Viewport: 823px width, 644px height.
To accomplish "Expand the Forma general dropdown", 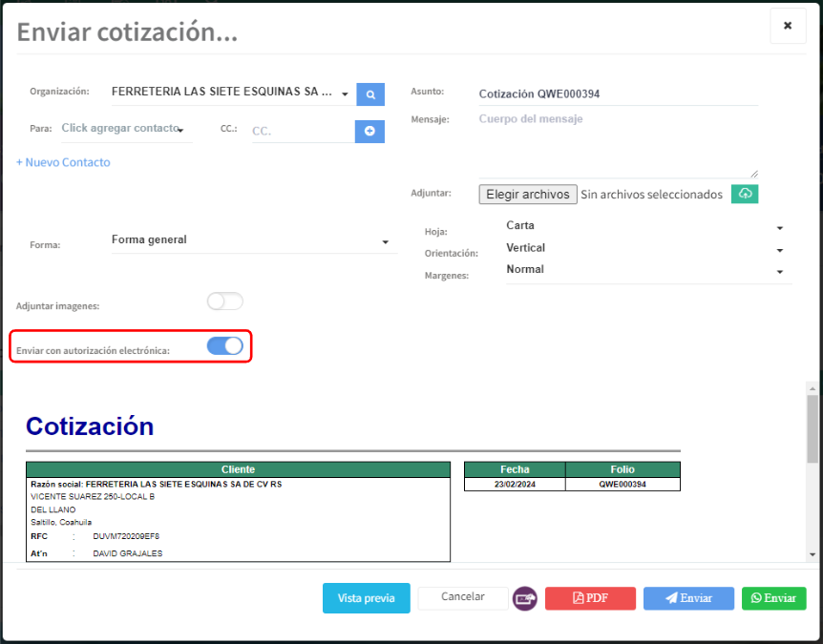I will [251, 240].
